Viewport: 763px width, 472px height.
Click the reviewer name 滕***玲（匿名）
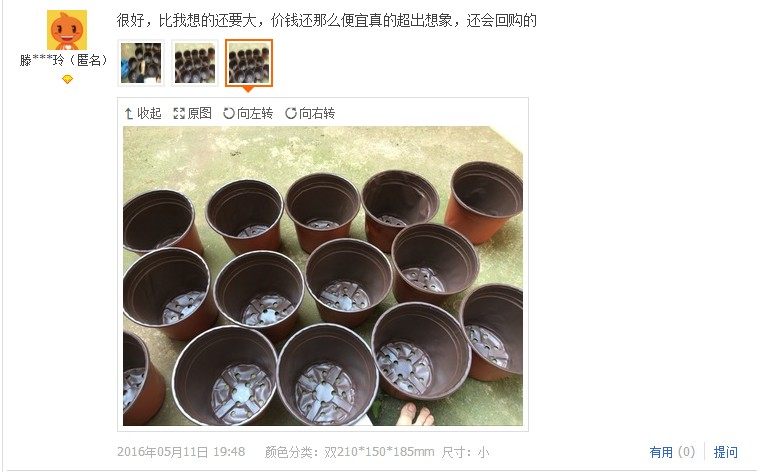(64, 60)
